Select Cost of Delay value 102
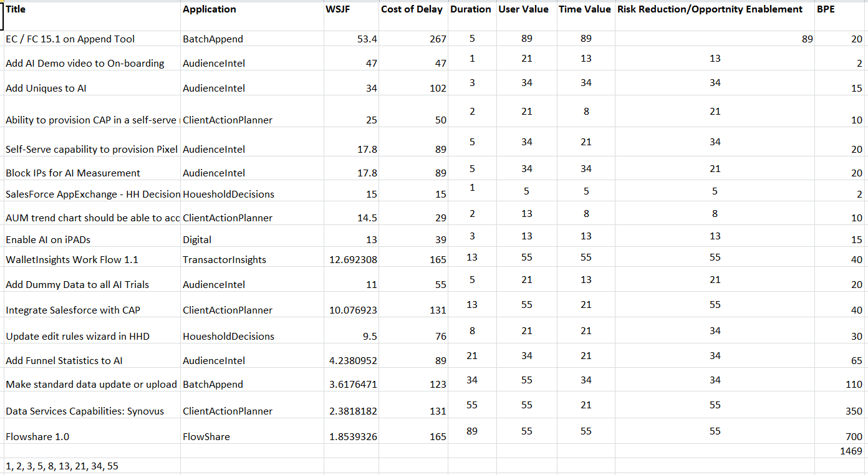Viewport: 868px width, 475px height. point(414,83)
